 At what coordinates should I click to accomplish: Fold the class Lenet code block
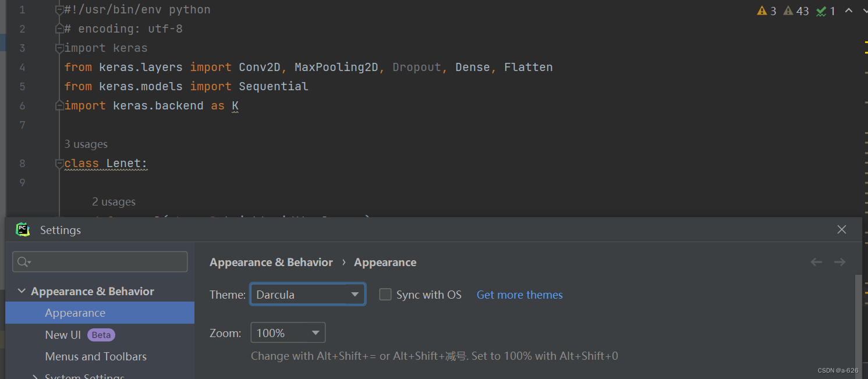pos(59,164)
